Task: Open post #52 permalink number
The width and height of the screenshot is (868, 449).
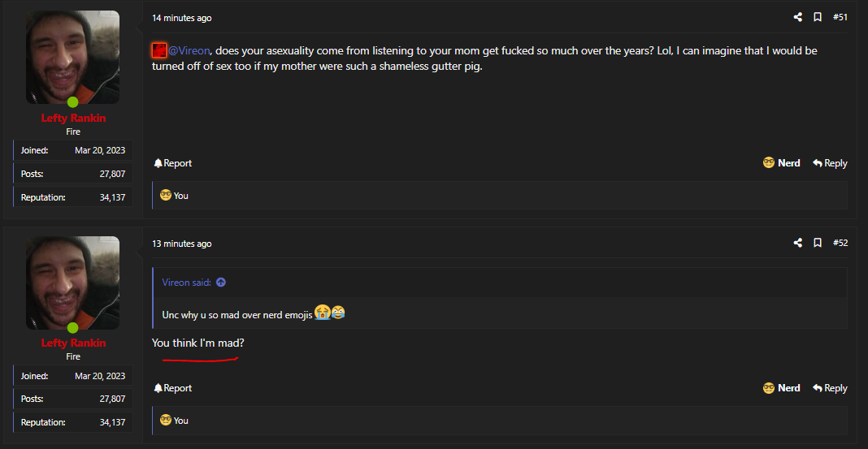Action: 840,243
